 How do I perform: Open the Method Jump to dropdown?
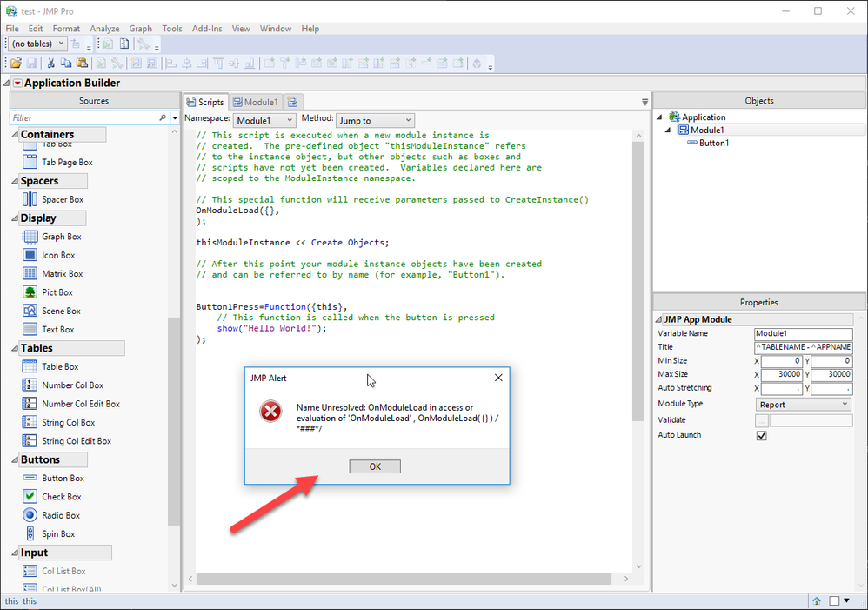tap(375, 120)
